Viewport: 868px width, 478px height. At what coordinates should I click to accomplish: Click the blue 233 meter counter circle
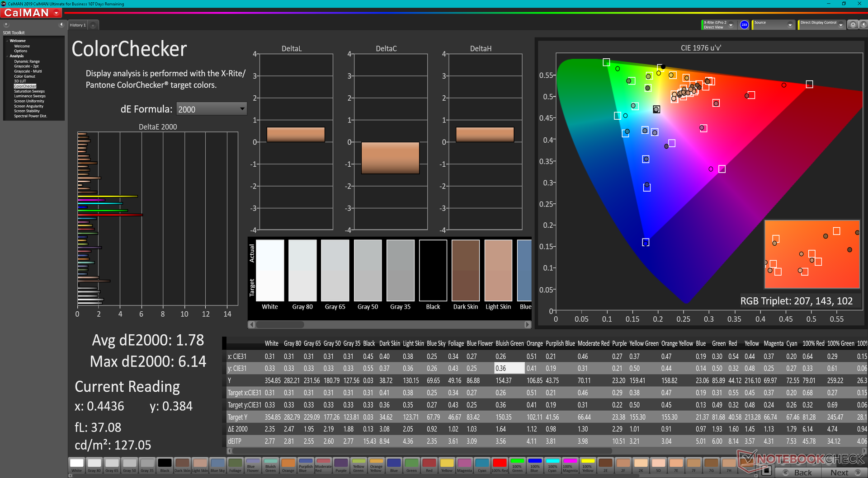tap(744, 25)
